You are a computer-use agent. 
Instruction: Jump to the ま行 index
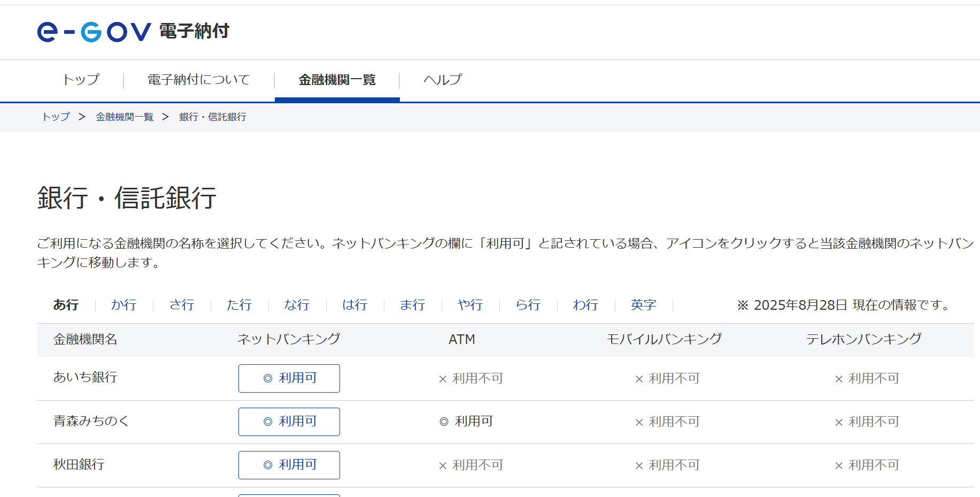[x=412, y=305]
